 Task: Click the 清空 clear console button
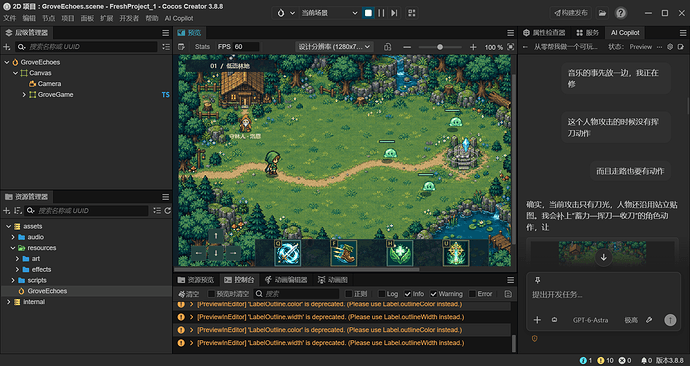click(189, 294)
